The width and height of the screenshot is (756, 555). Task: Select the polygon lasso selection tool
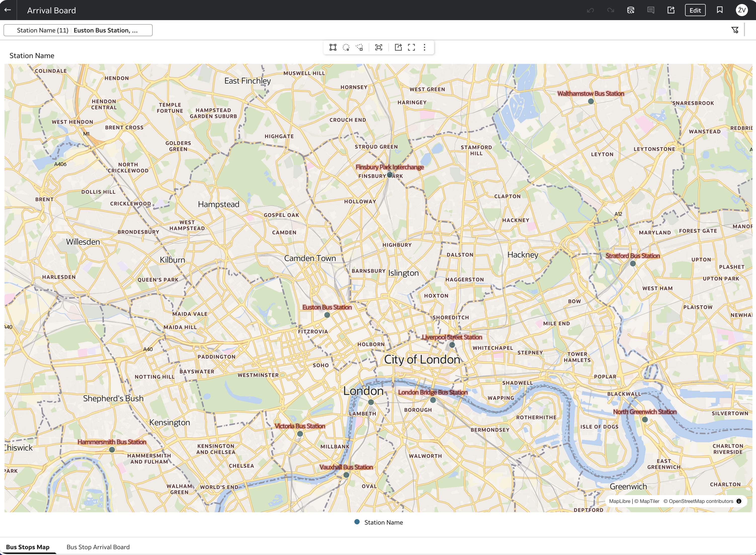(x=359, y=47)
